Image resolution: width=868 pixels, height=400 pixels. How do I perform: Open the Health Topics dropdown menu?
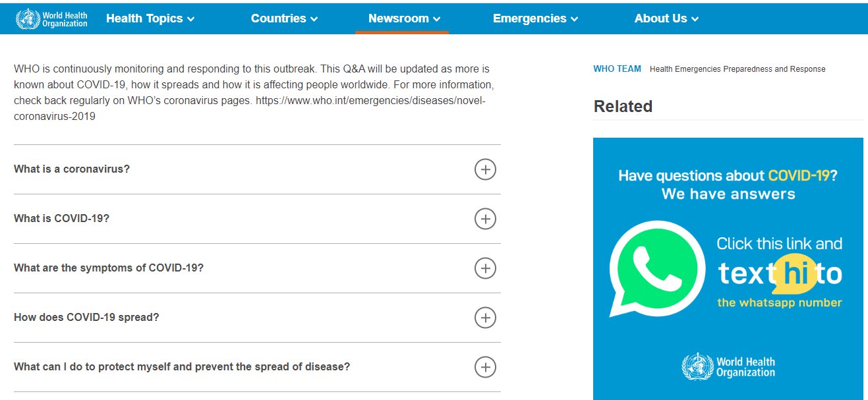[150, 18]
